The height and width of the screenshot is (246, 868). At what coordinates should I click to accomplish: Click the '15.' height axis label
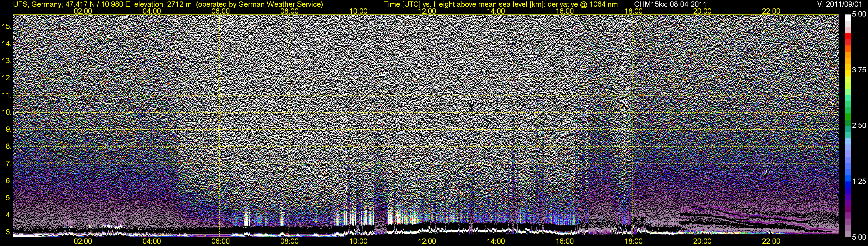point(7,27)
